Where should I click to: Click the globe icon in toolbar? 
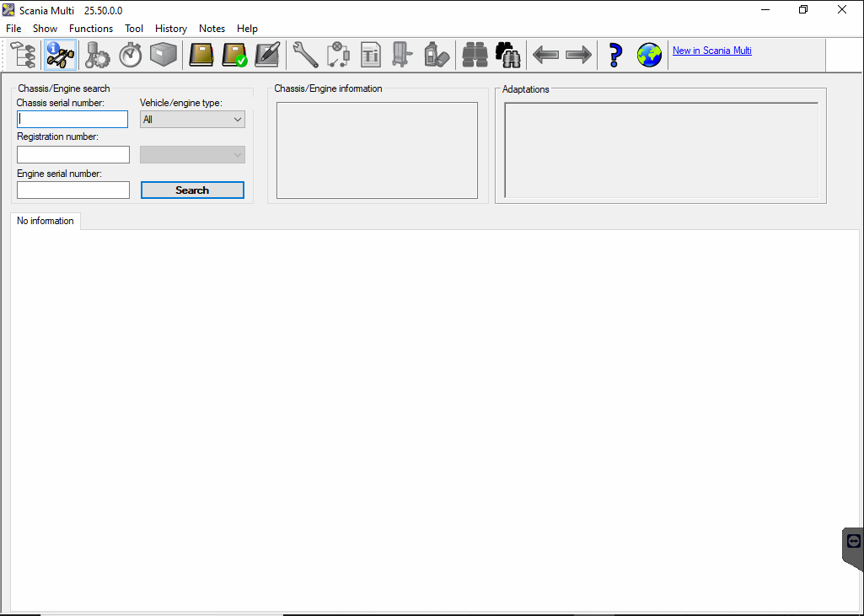(x=649, y=56)
